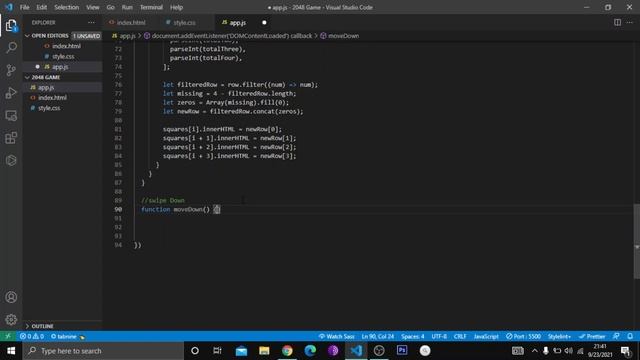Open Microsoft Edge from the taskbar

click(x=310, y=351)
